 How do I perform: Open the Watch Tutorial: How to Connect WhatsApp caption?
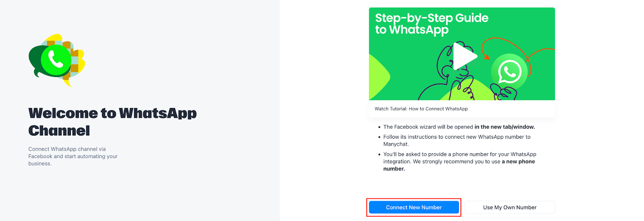tap(421, 109)
